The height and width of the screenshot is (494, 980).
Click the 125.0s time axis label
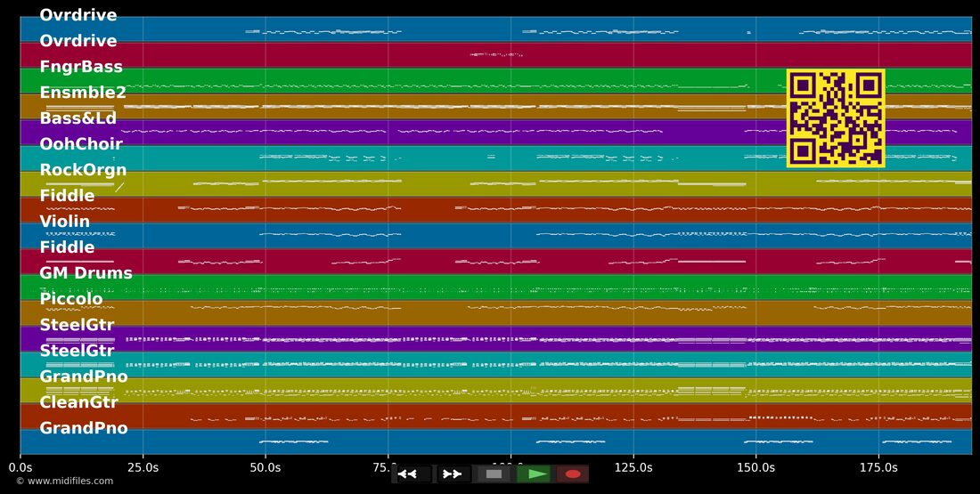633,468
